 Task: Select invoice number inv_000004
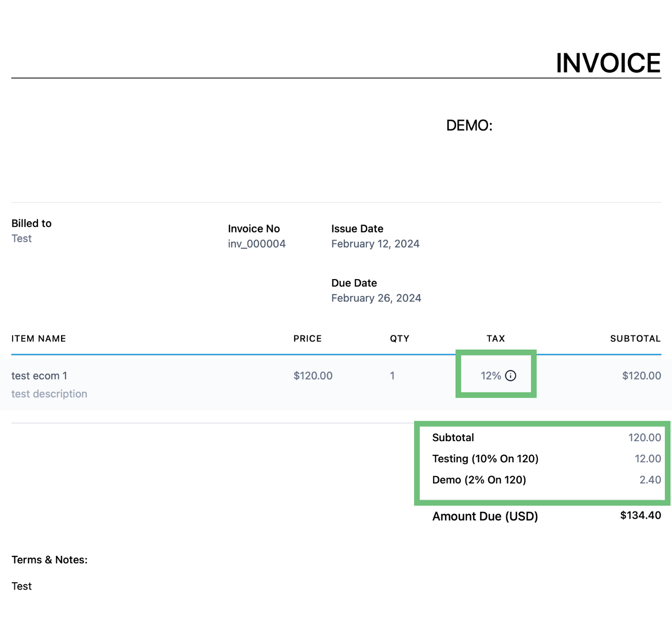pos(257,244)
